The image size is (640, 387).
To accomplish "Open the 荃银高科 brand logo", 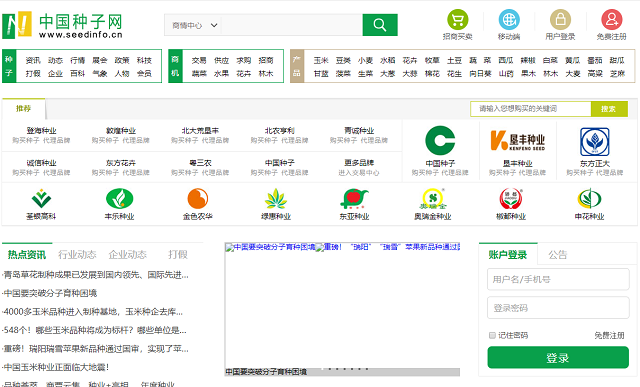I will (41, 198).
